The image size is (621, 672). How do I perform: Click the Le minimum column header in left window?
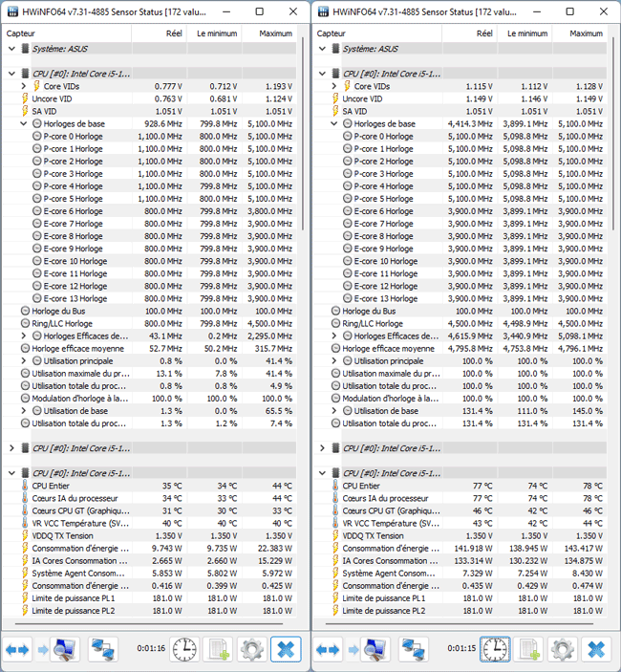click(217, 33)
